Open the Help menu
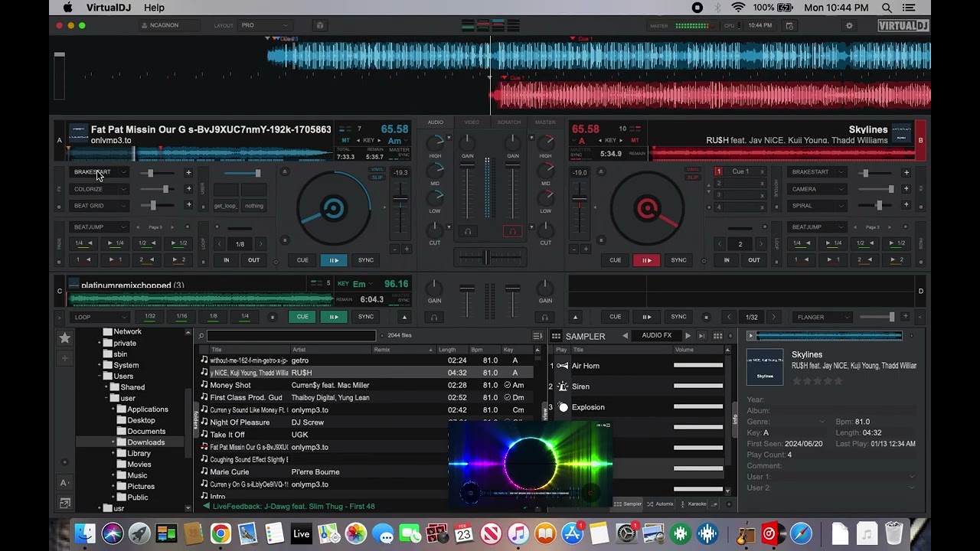This screenshot has height=551, width=980. [x=154, y=8]
